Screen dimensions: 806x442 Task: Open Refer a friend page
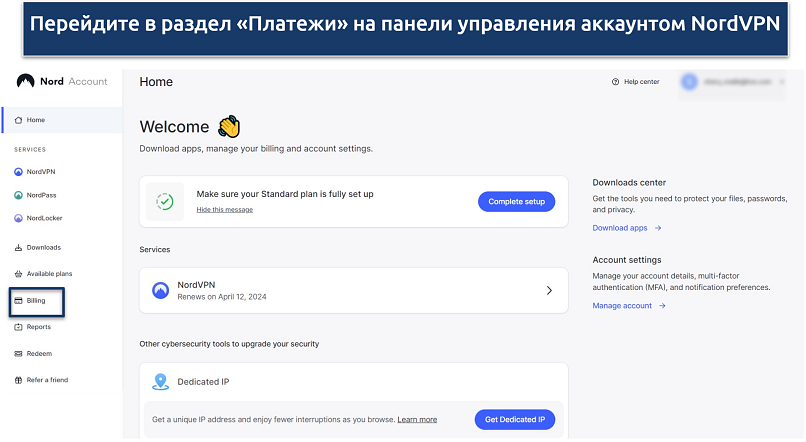tap(47, 380)
